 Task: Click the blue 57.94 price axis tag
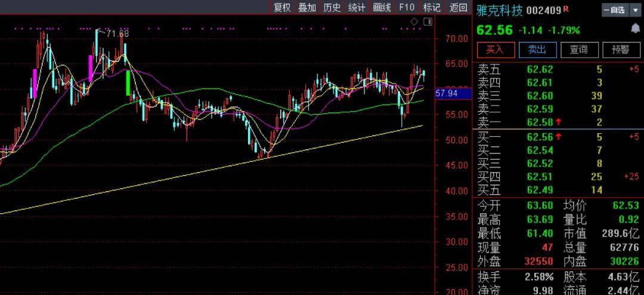point(446,94)
